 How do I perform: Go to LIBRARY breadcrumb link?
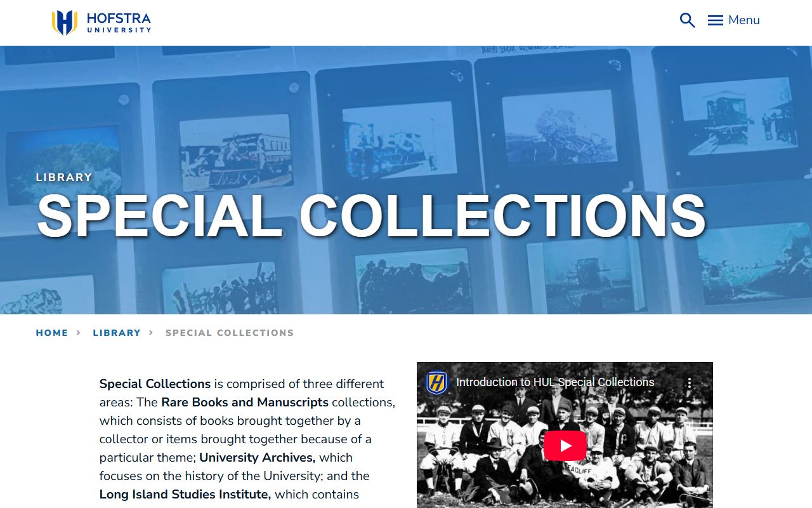point(117,333)
